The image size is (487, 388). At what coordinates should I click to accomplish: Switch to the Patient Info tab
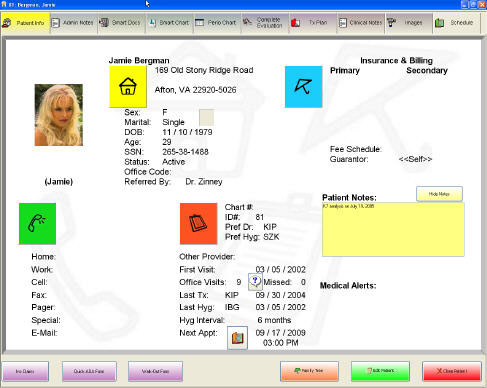point(25,23)
